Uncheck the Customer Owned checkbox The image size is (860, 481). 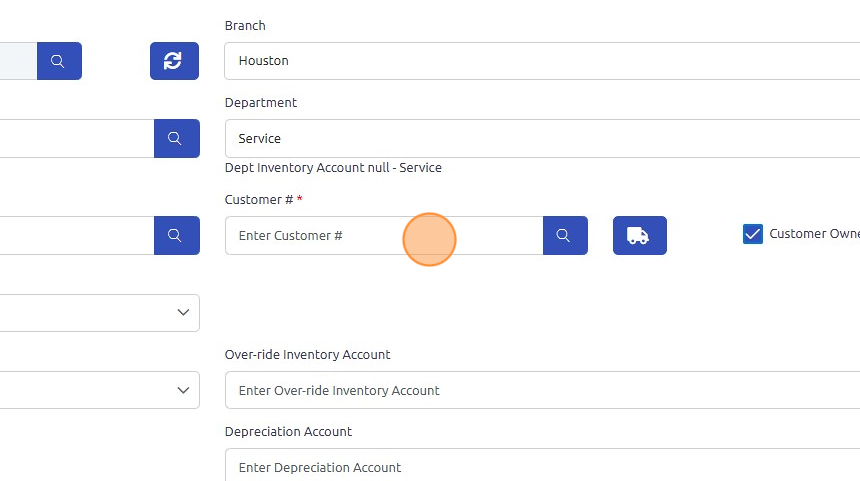tap(753, 234)
